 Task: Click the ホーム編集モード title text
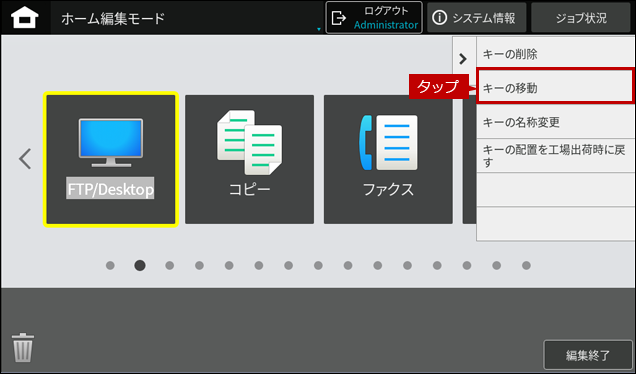coord(113,18)
